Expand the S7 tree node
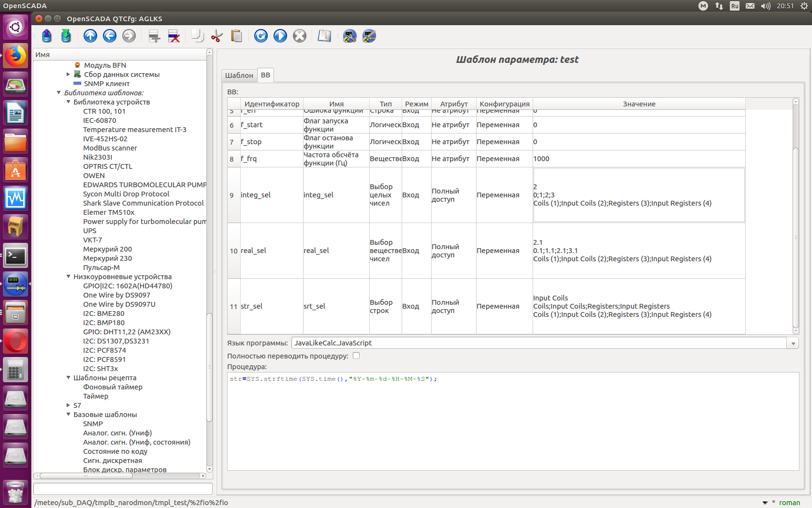Viewport: 812px width, 508px height. click(x=68, y=405)
